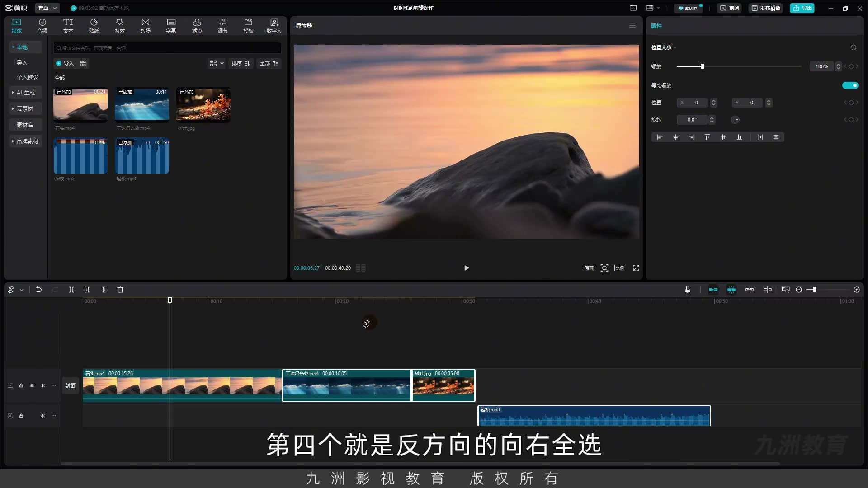The image size is (868, 488).
Task: Open the 调节 adjustment panel icon
Action: pos(222,26)
